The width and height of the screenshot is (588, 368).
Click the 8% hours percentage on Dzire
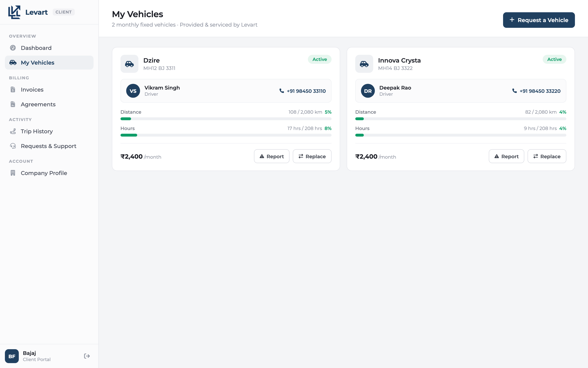pos(328,128)
